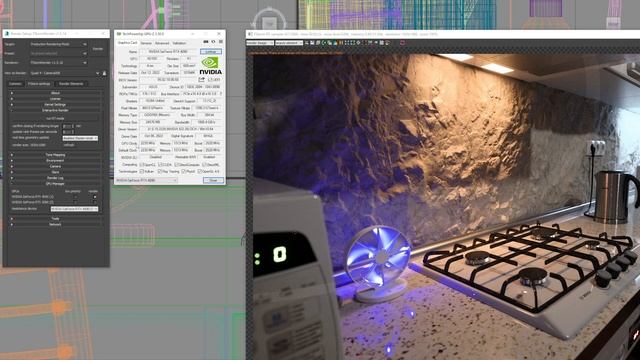This screenshot has height=360, width=640.
Task: Click the red icon ending the frame buffer toolbar
Action: (402, 43)
